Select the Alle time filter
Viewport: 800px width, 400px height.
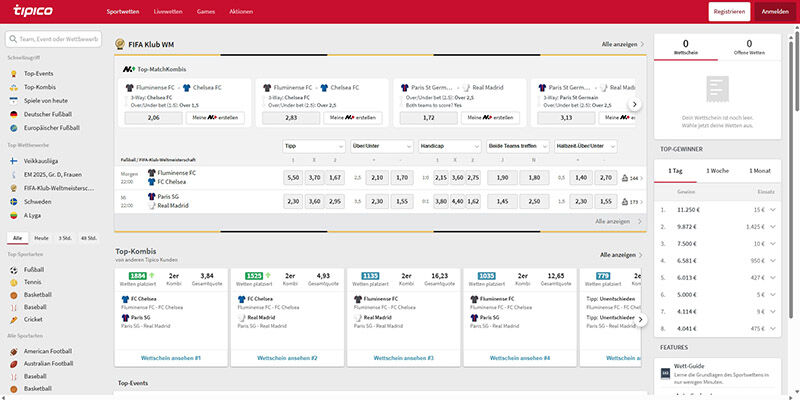click(x=18, y=238)
